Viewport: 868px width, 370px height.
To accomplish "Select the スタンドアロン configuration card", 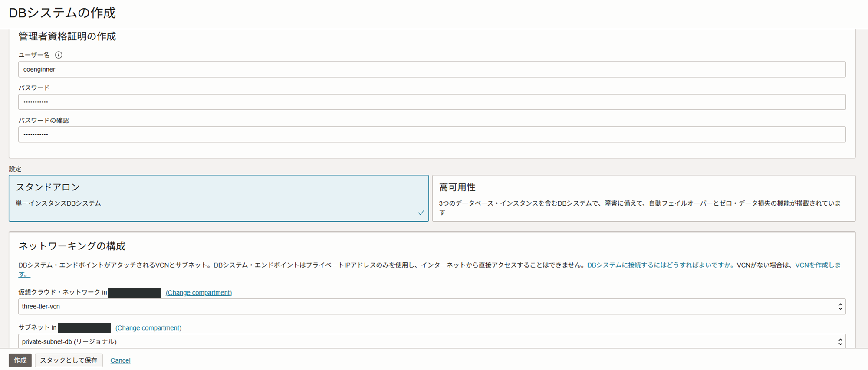I will pos(219,198).
